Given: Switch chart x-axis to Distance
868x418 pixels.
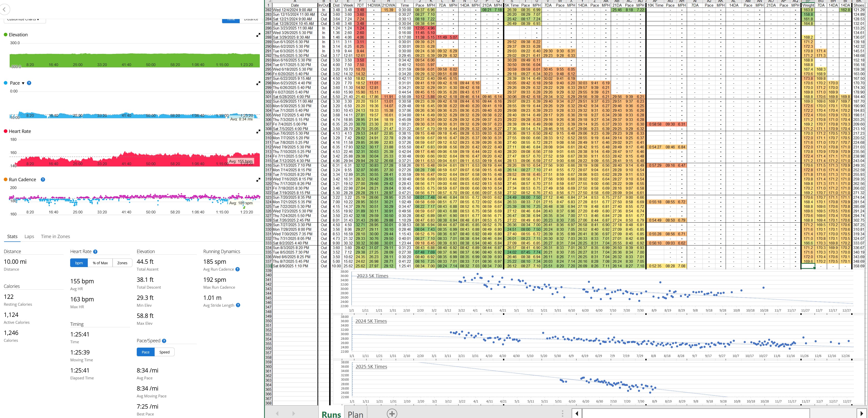Looking at the screenshot, I should tap(251, 20).
